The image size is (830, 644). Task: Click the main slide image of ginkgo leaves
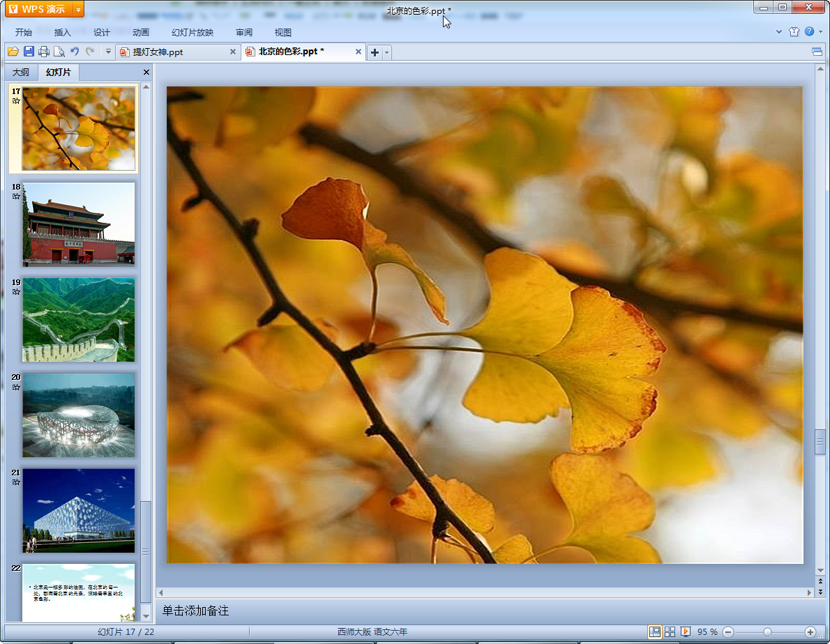tap(485, 325)
